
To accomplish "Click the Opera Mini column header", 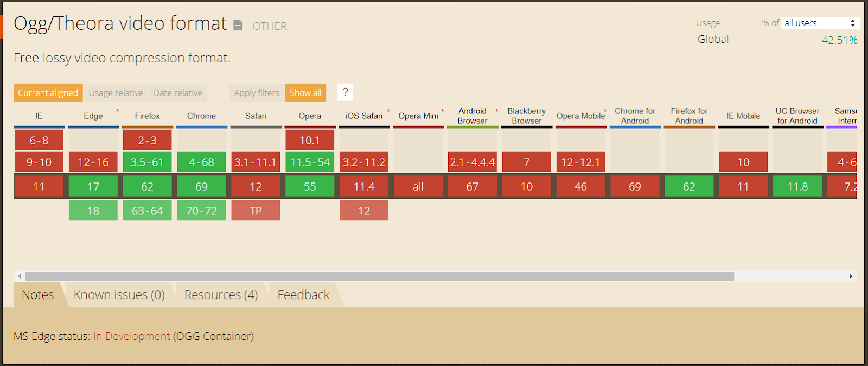I will (x=418, y=116).
